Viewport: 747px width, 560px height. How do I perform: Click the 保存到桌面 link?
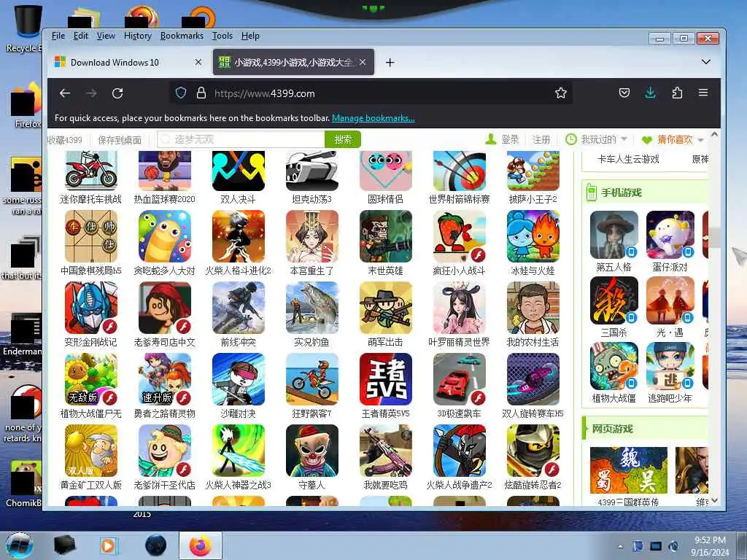click(120, 140)
